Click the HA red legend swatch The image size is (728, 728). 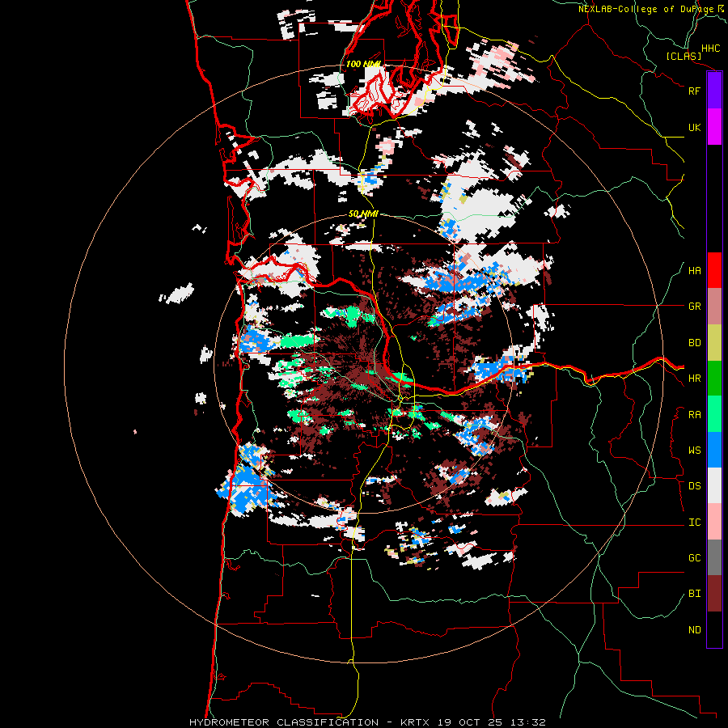pos(714,270)
